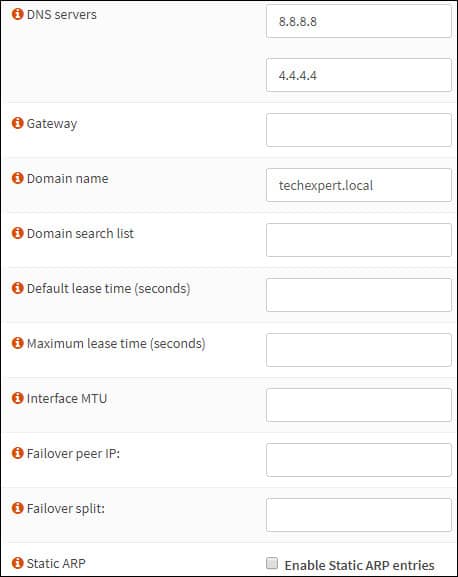Focus the Default lease time input
Screen dimensions: 458x577
point(359,295)
